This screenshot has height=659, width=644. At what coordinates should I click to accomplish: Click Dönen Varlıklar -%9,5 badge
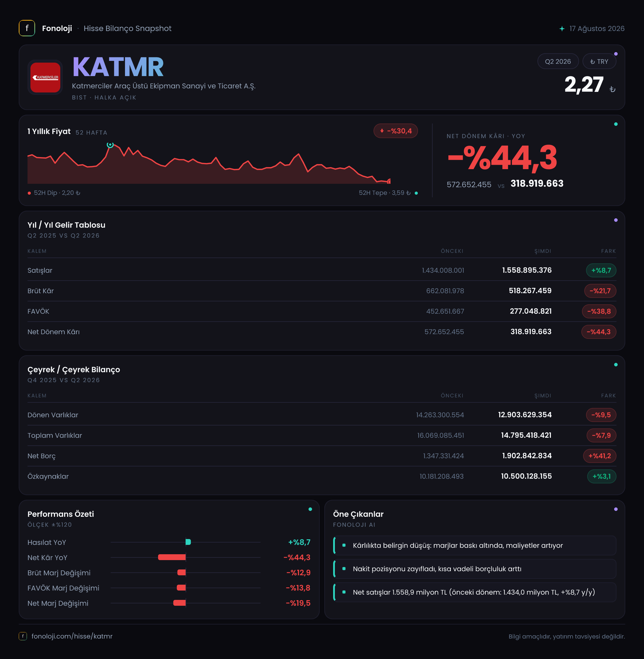click(601, 415)
